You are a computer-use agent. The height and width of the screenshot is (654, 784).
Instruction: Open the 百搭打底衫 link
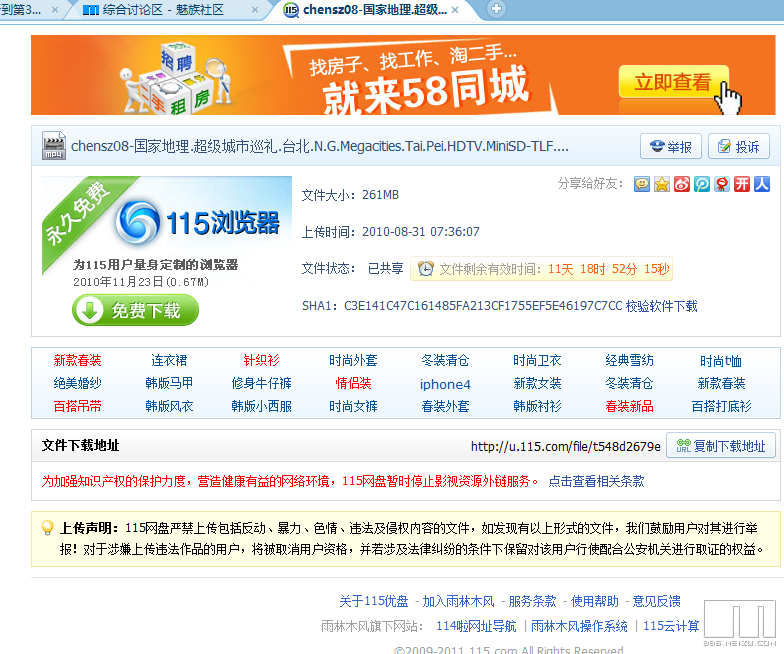click(x=721, y=406)
